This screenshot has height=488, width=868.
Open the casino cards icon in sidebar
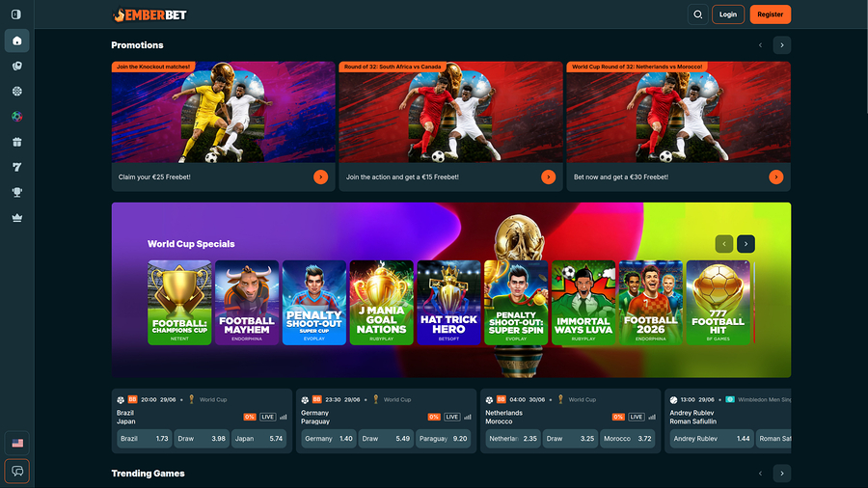(17, 66)
